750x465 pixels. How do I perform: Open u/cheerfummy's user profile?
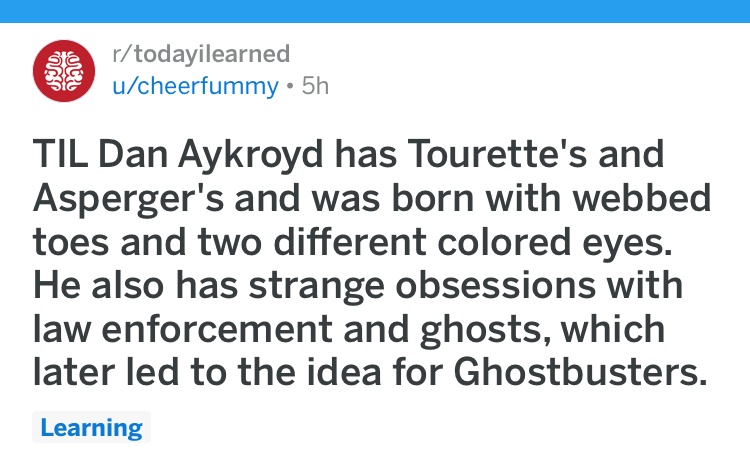[195, 86]
